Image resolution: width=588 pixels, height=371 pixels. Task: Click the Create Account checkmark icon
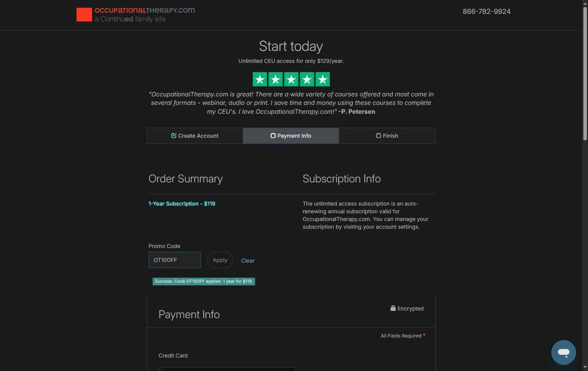[x=174, y=136]
